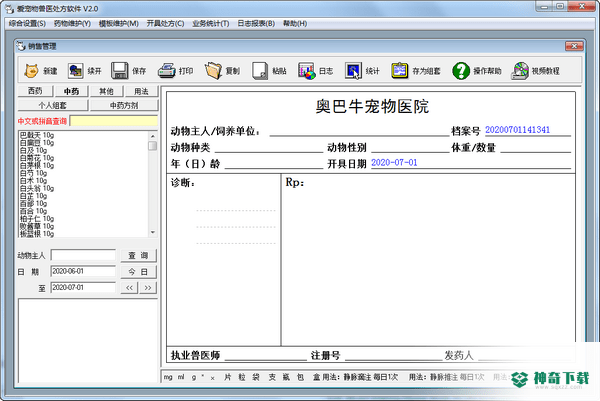Open 模板维护(M) menu

click(x=119, y=24)
